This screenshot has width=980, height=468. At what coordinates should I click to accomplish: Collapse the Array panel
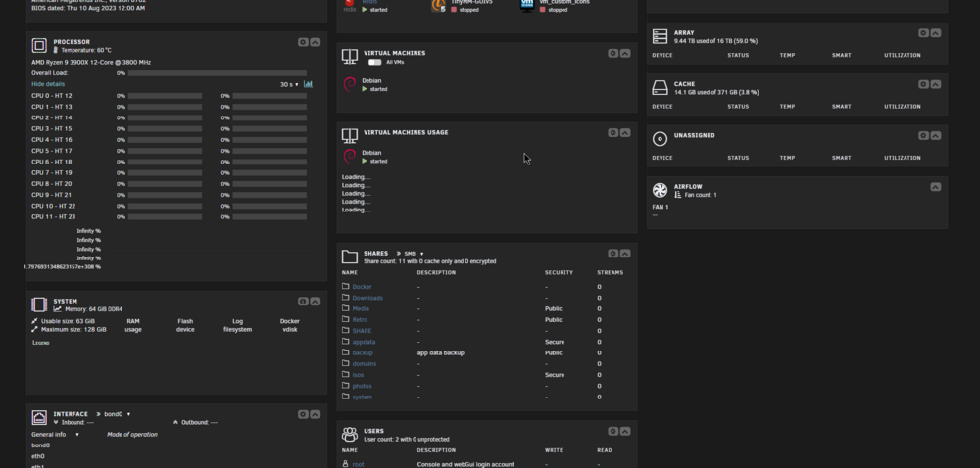936,33
